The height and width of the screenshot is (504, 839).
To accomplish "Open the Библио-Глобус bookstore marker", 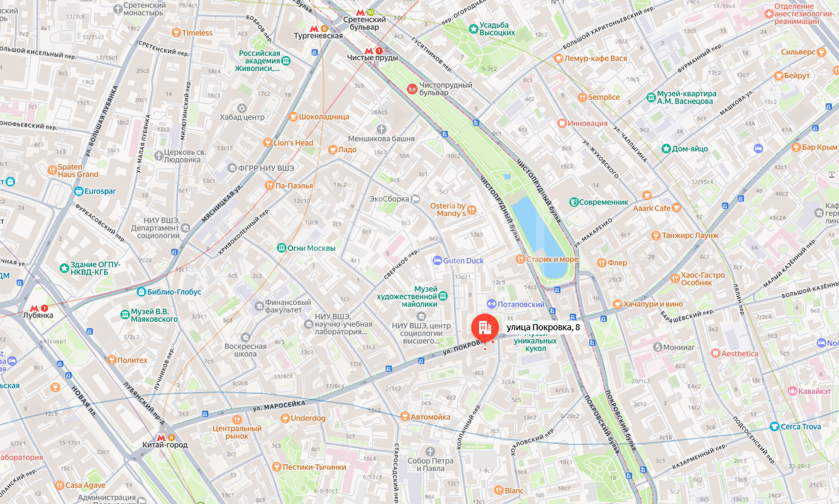I will tap(141, 292).
